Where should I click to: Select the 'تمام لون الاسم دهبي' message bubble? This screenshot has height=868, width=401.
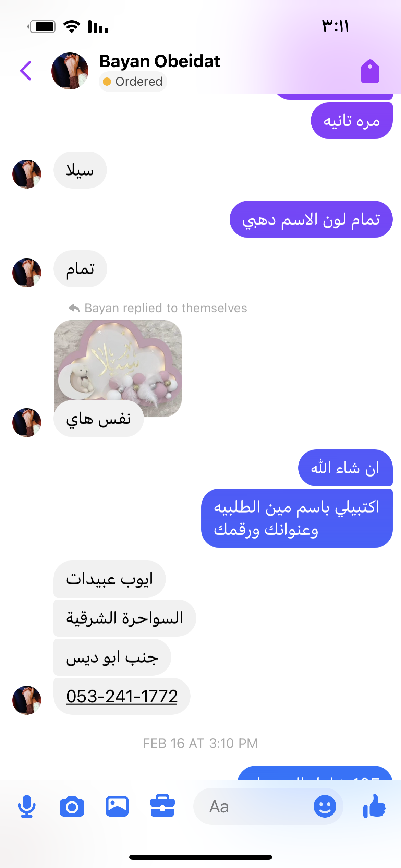point(311,219)
